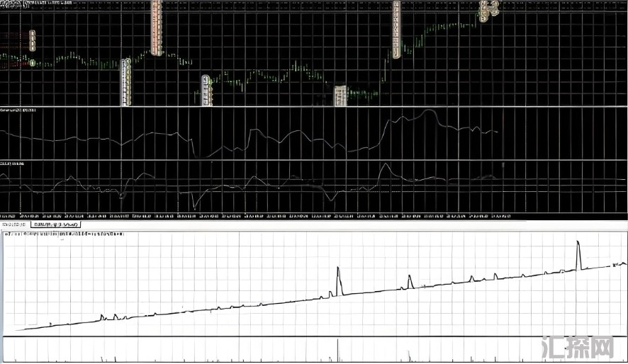Click the 汇探网 watermark logo

(576, 348)
